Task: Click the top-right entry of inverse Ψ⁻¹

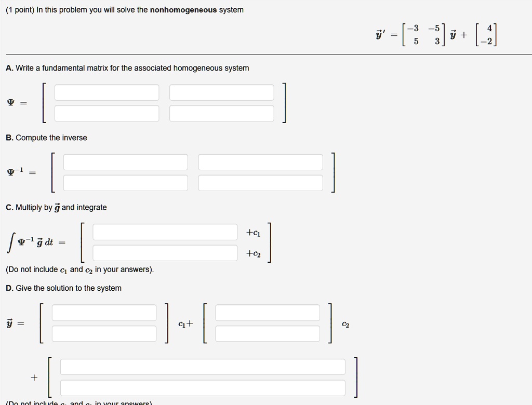Action: click(x=261, y=162)
